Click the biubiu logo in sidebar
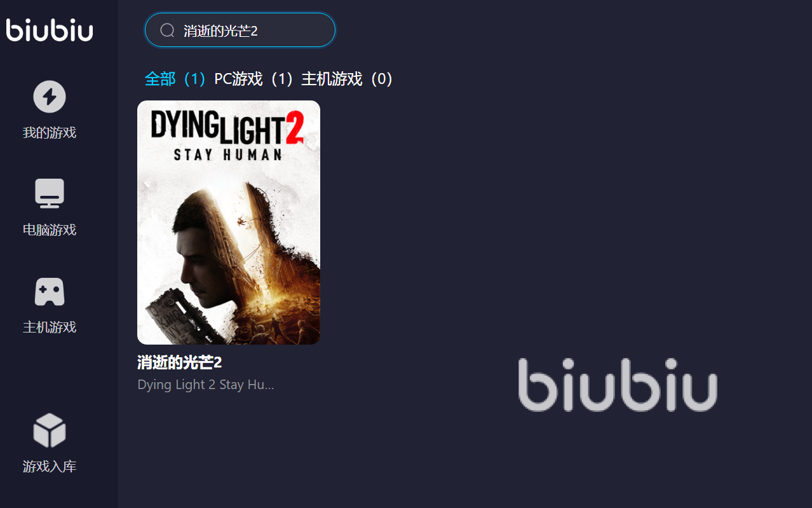The height and width of the screenshot is (508, 812). (50, 30)
